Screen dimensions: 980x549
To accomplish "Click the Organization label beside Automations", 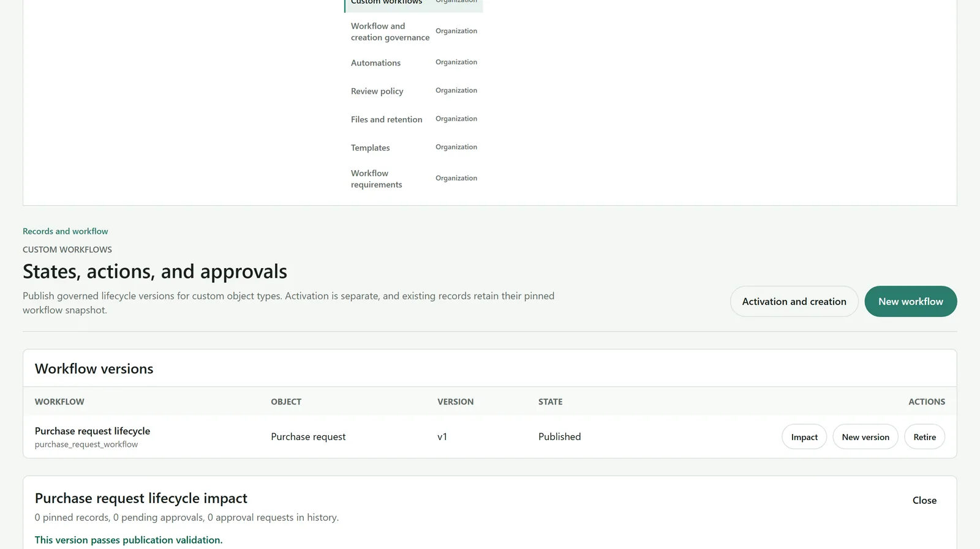I will pos(456,62).
